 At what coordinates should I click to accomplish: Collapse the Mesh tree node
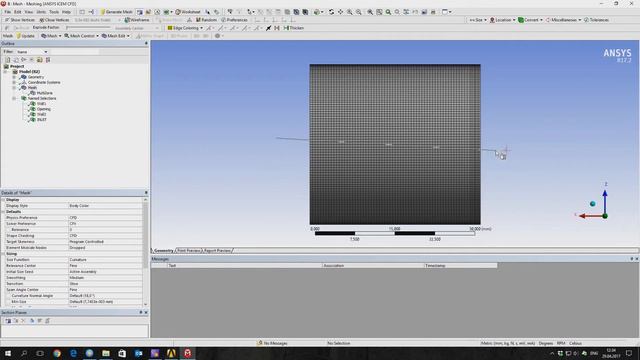14,87
